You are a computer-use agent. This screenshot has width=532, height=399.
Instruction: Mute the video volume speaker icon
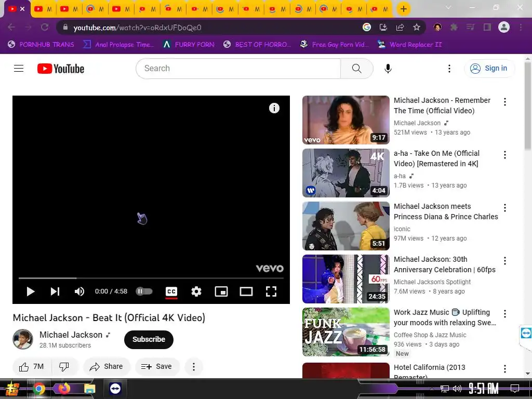click(x=79, y=291)
